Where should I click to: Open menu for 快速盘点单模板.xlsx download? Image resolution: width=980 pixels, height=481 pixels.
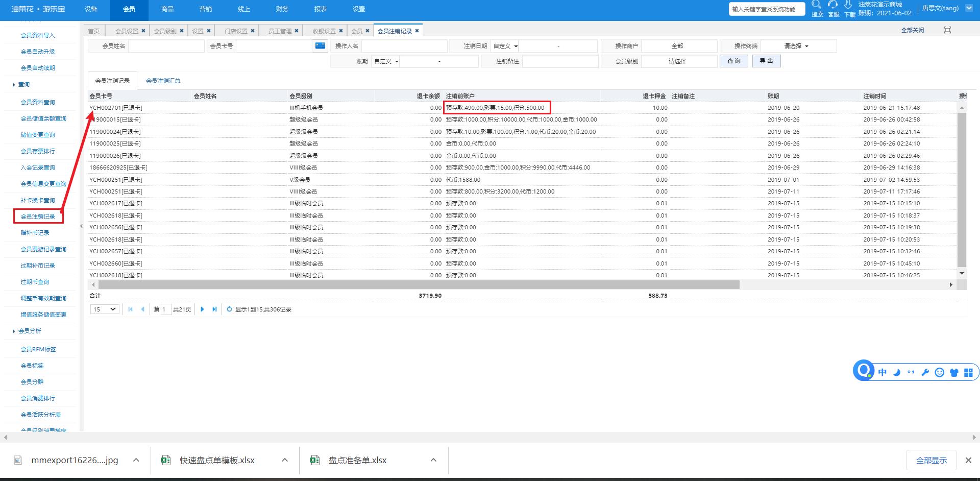tap(285, 460)
